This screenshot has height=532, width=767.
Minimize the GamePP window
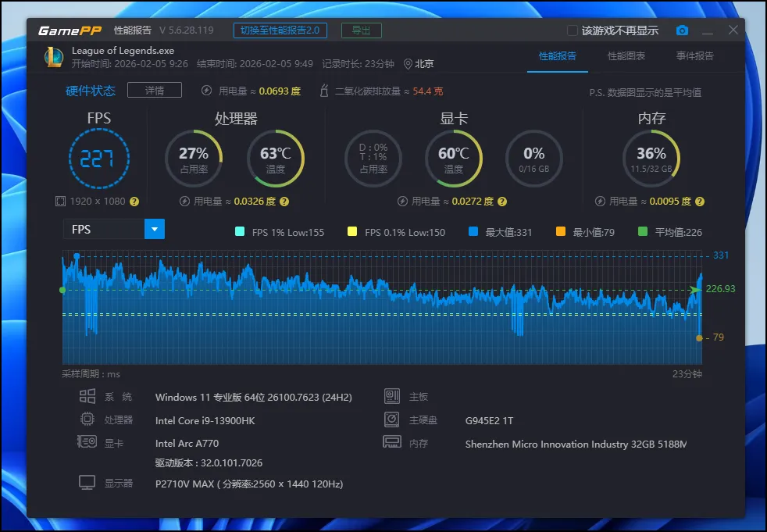(708, 31)
